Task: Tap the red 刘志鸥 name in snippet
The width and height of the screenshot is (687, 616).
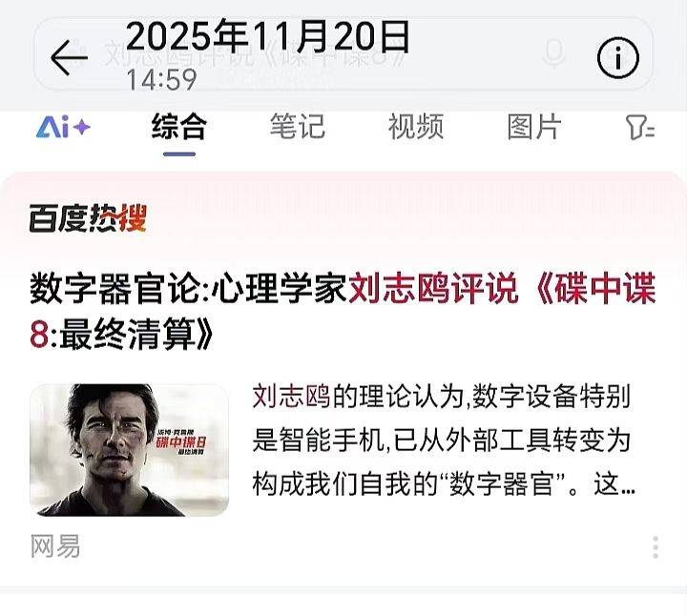Action: pyautogui.click(x=291, y=397)
